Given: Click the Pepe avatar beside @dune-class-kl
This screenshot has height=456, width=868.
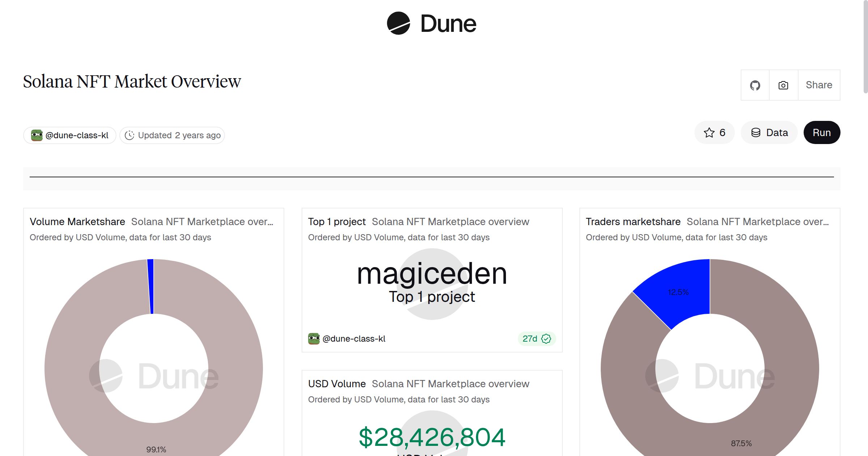Looking at the screenshot, I should pos(37,135).
